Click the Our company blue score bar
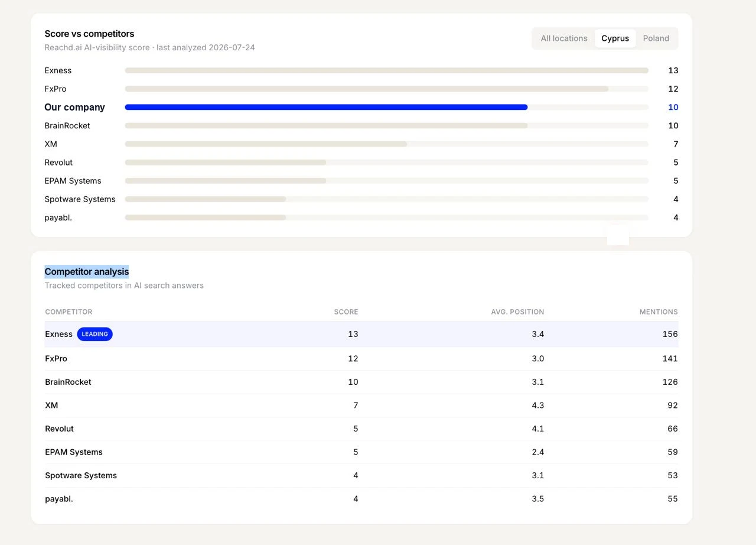Viewport: 756px width, 545px height. [326, 107]
